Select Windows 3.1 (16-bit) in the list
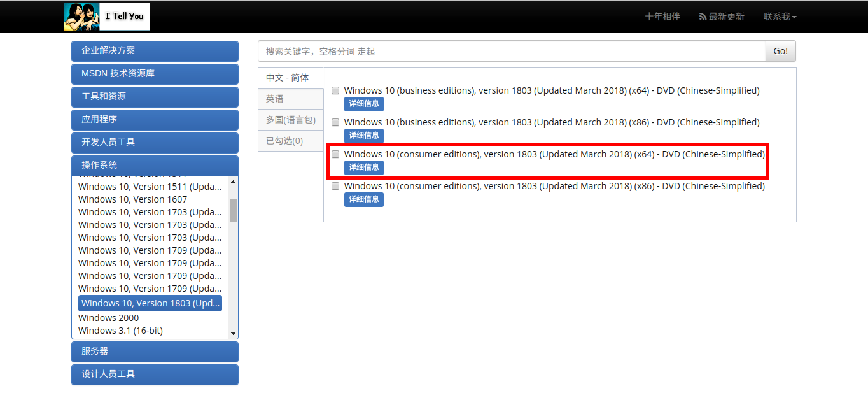The width and height of the screenshot is (868, 393). pyautogui.click(x=120, y=331)
